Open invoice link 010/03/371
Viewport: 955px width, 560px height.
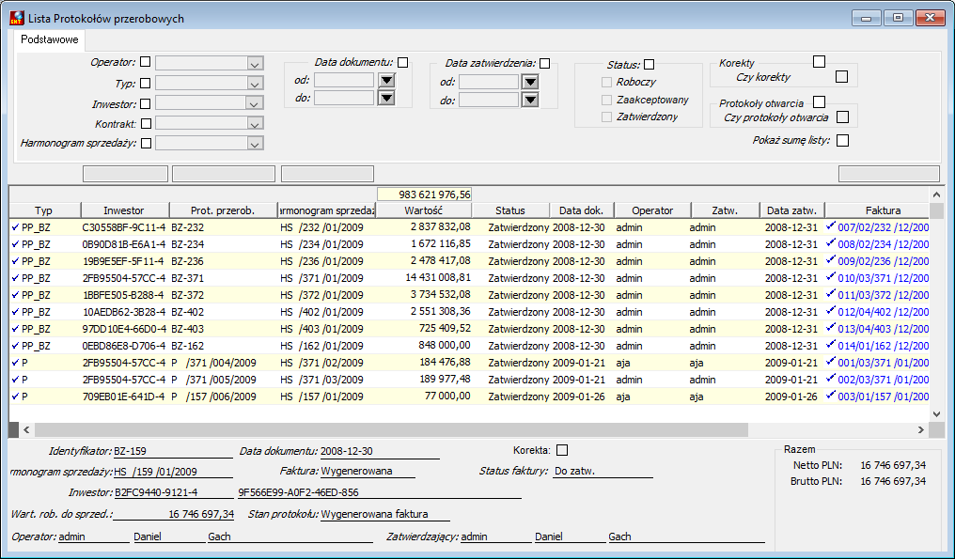[x=884, y=278]
